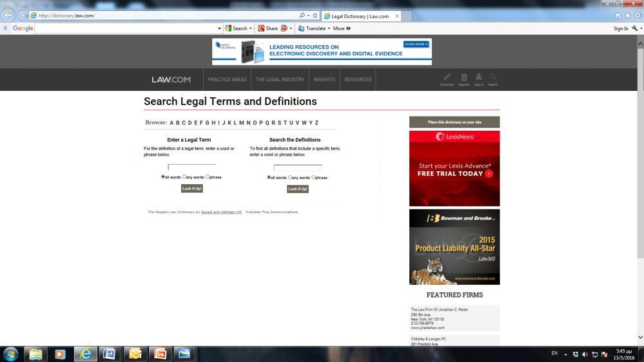Select 'phrase' under Enter a Legal Term
644x362 pixels.
pos(208,176)
